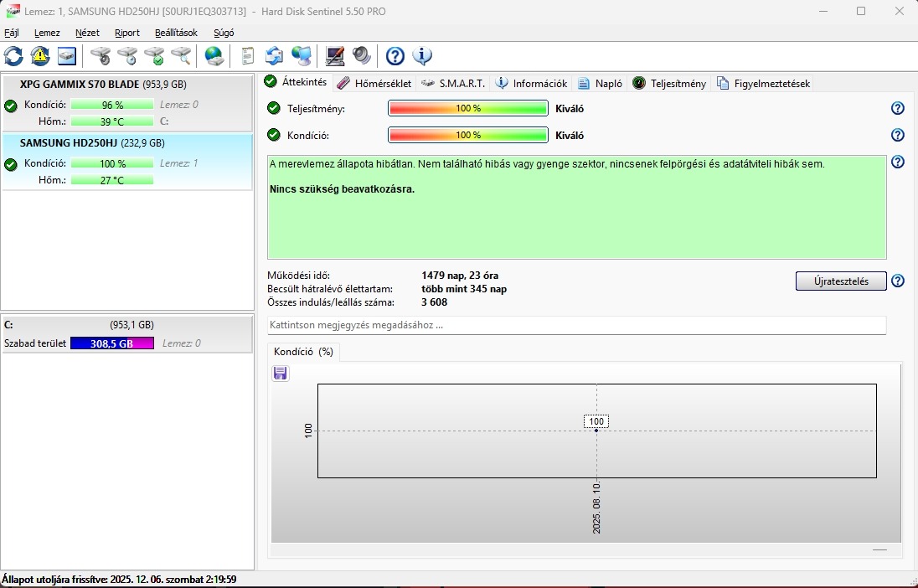Click green check icon of SAMSUNG HD250HJ disk
Viewport: 918px width, 588px height.
click(11, 164)
